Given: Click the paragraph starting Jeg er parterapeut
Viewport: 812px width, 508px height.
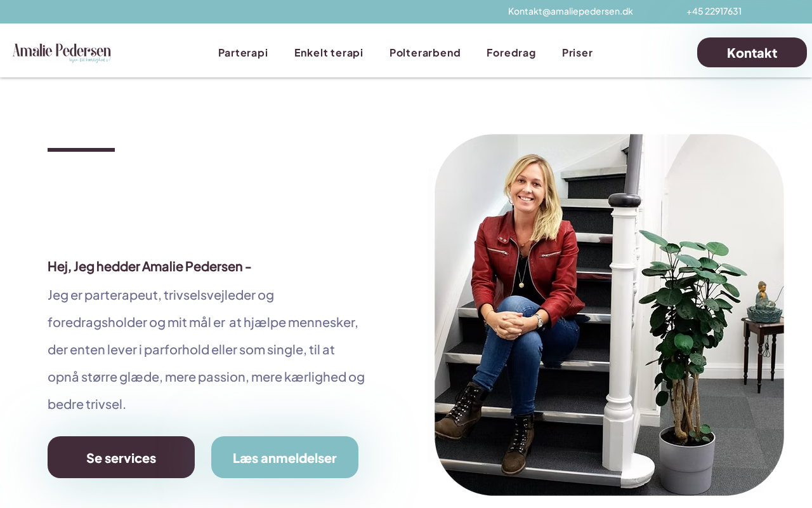Looking at the screenshot, I should (x=206, y=349).
